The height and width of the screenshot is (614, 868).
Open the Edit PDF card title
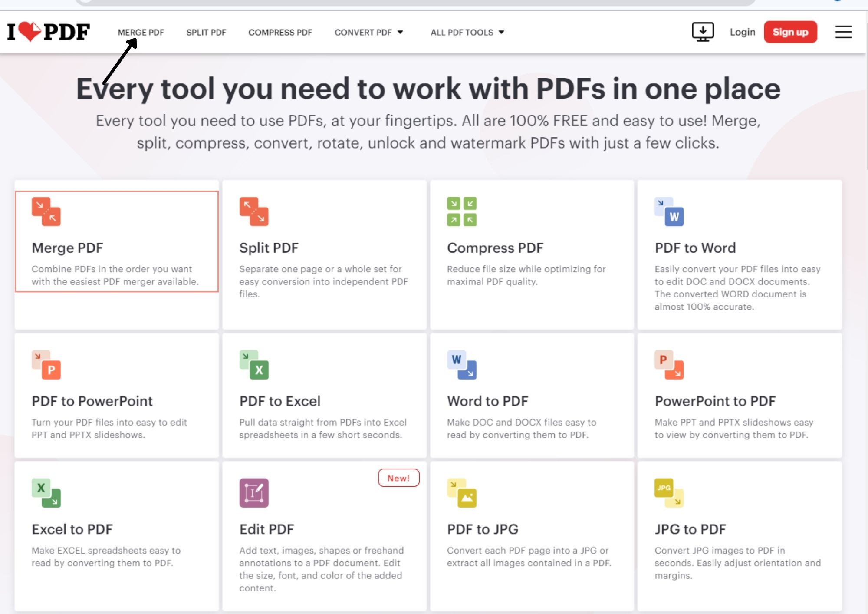(266, 529)
